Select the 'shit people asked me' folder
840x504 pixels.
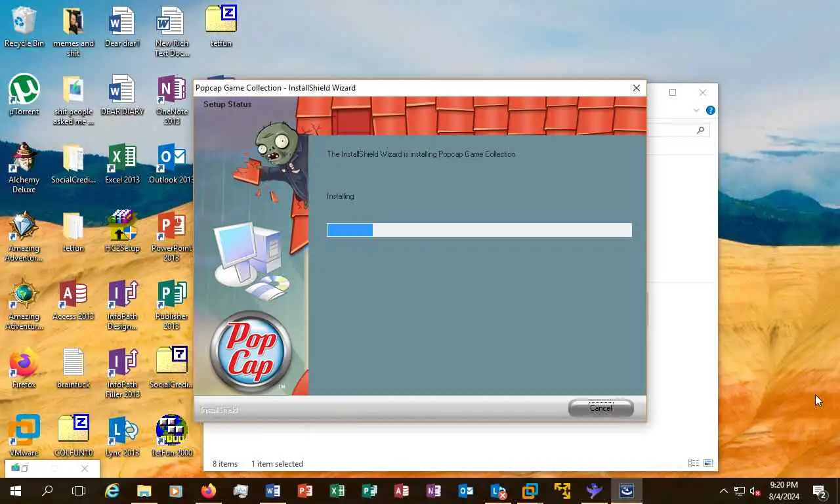pos(73,100)
